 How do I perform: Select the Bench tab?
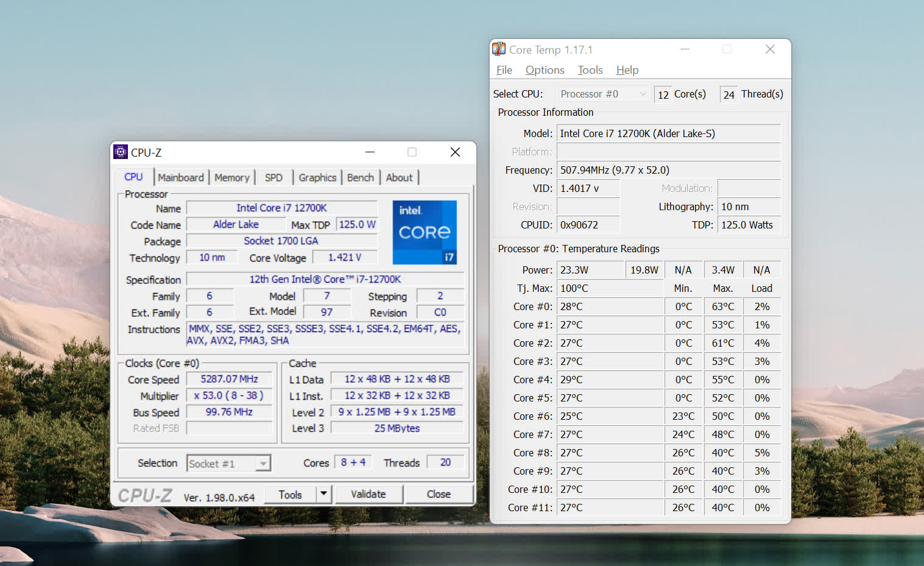(360, 177)
